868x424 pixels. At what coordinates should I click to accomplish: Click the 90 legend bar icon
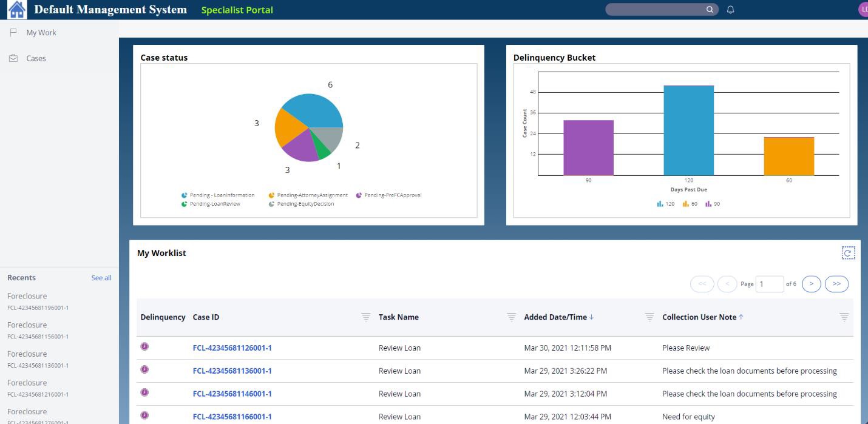pos(708,204)
